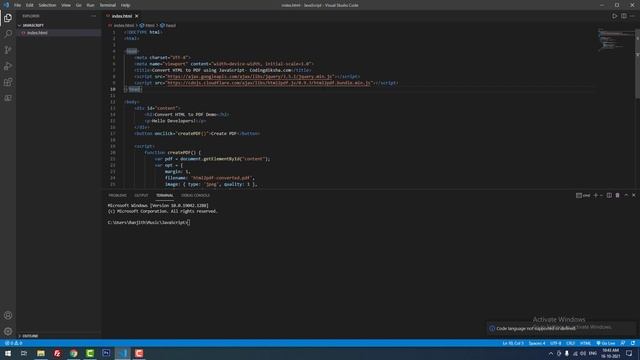Click the notifications bell in status bar
The width and height of the screenshot is (640, 360).
tap(633, 343)
